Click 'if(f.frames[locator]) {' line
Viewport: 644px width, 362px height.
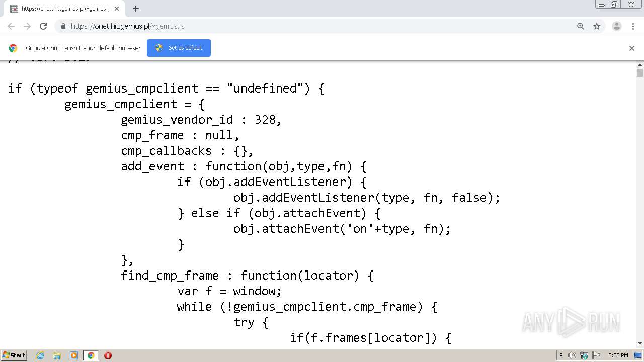370,338
